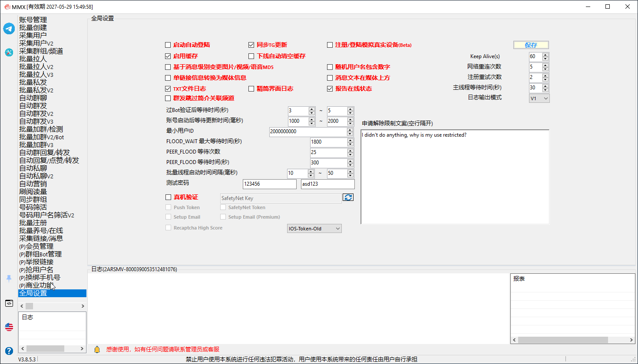Select 采集群组/频道 menu item
This screenshot has width=638, height=364.
point(41,51)
